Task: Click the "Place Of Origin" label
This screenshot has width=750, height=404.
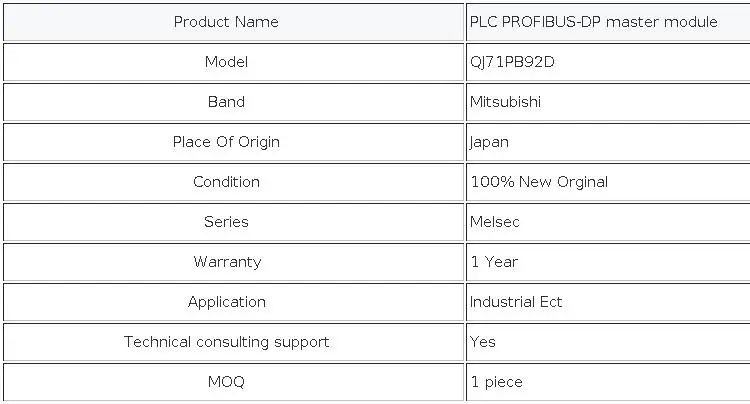Action: (226, 142)
